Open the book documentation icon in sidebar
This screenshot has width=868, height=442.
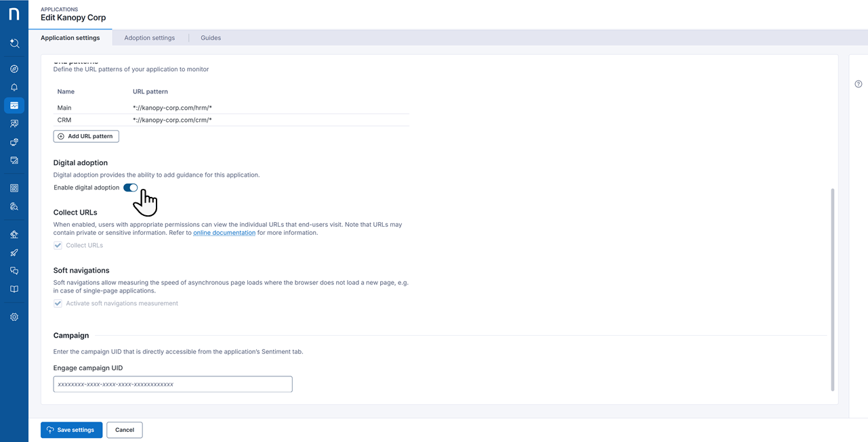coord(14,289)
